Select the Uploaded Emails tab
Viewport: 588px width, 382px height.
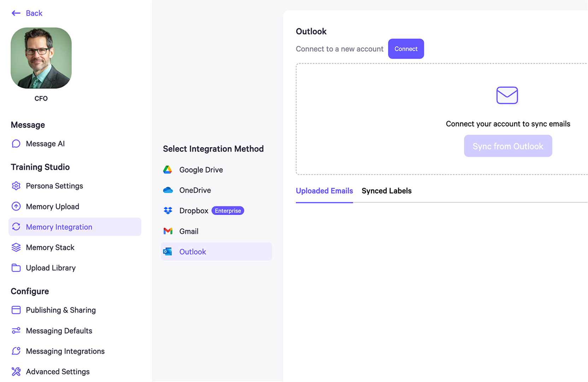324,191
